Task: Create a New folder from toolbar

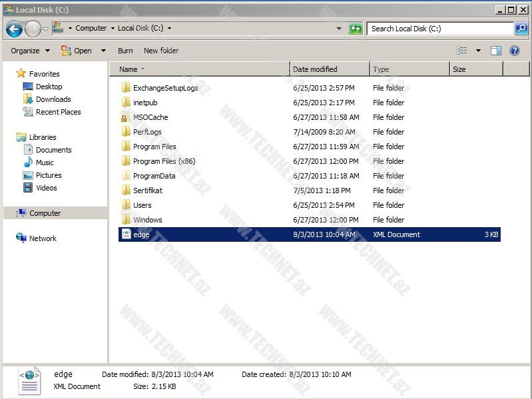Action: click(161, 51)
